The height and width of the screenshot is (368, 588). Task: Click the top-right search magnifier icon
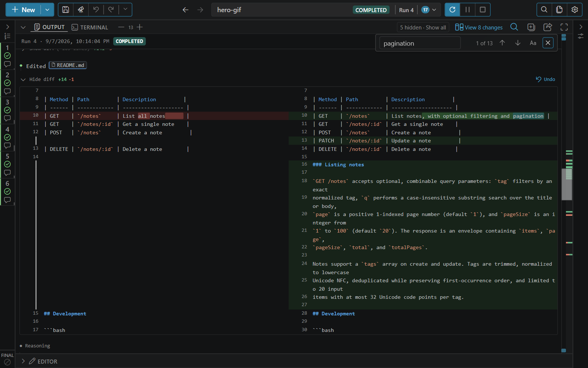[544, 10]
